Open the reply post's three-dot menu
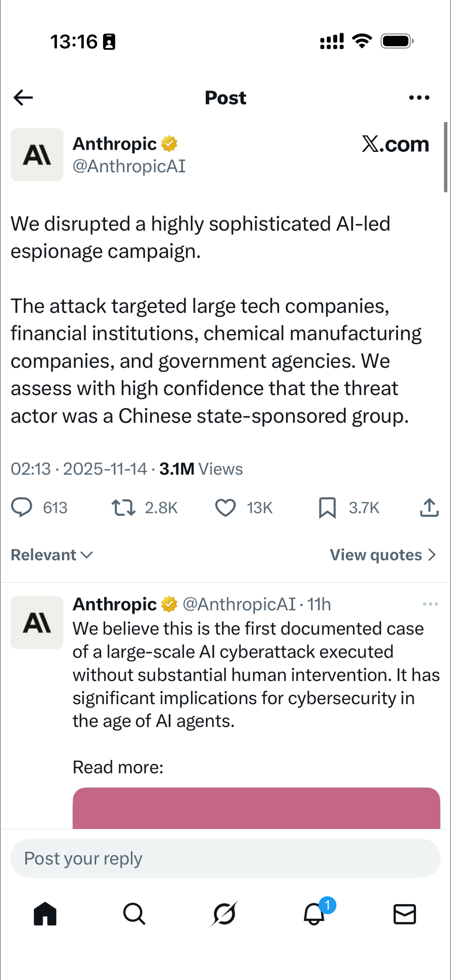 coord(431,604)
